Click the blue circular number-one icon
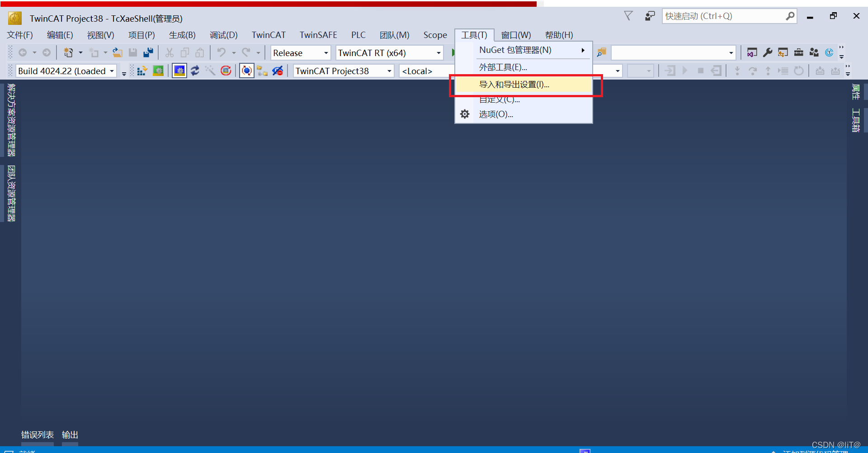This screenshot has height=453, width=868. [x=829, y=53]
